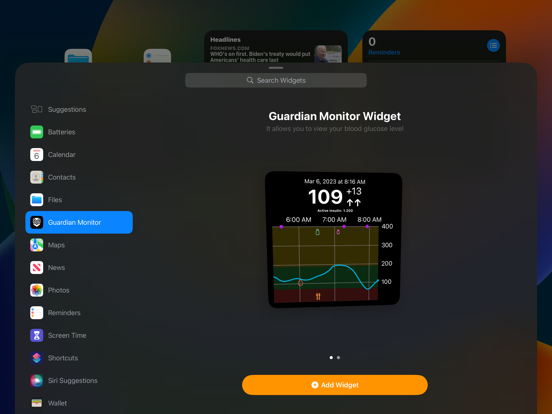552x414 pixels.
Task: Open Maps widget options
Action: click(x=79, y=245)
